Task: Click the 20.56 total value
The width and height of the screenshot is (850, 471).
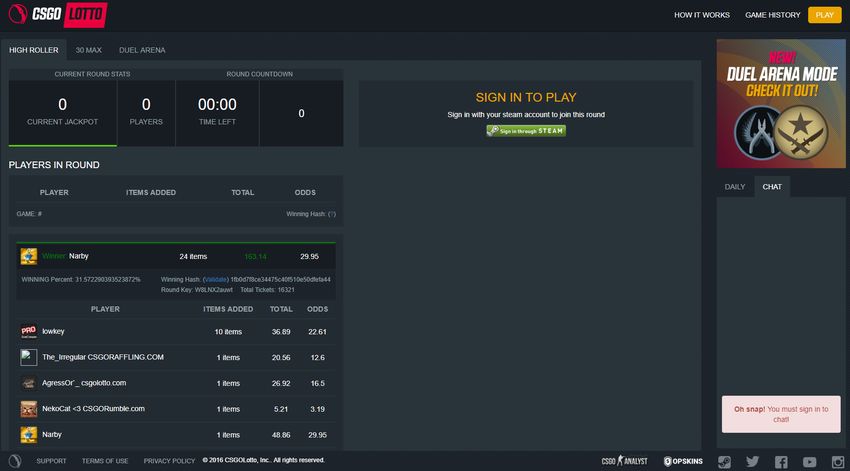Action: [281, 358]
